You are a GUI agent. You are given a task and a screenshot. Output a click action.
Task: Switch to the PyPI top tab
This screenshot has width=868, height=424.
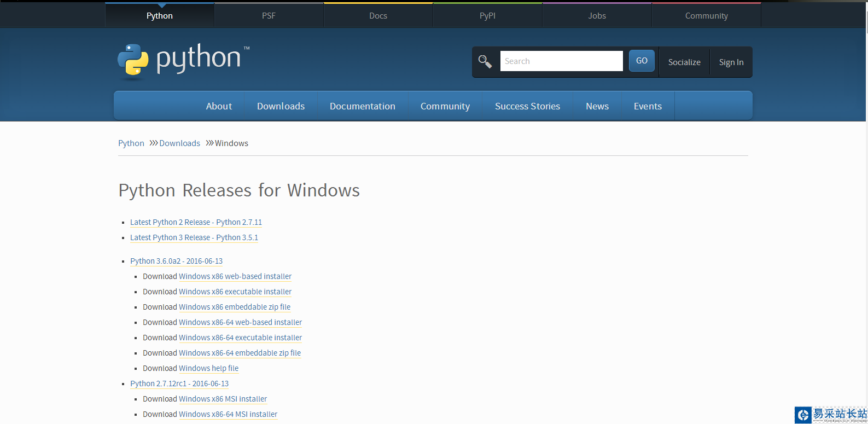click(x=487, y=15)
